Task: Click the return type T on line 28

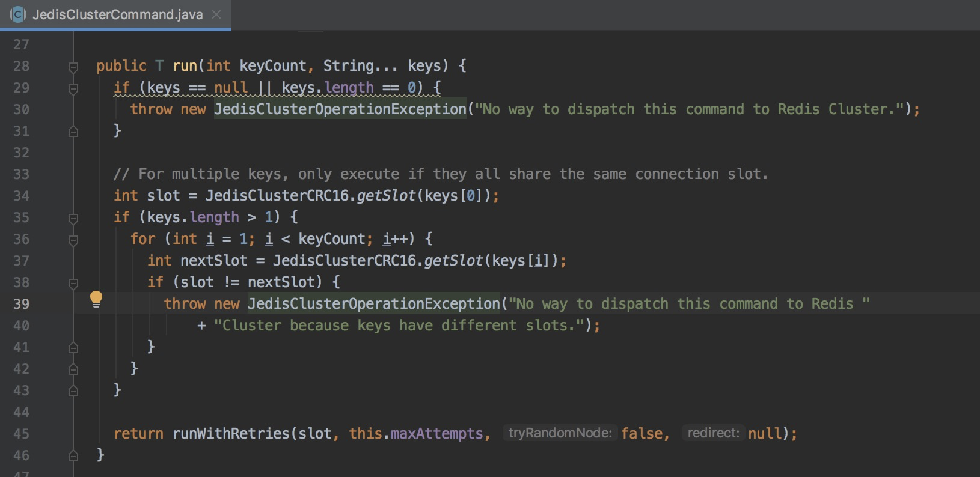Action: coord(159,66)
